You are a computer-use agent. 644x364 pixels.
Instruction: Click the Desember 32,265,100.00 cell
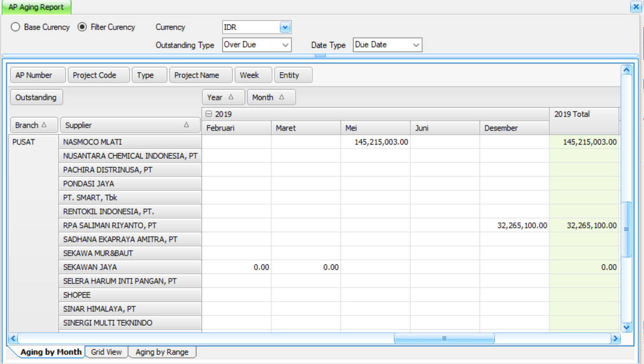tap(514, 225)
